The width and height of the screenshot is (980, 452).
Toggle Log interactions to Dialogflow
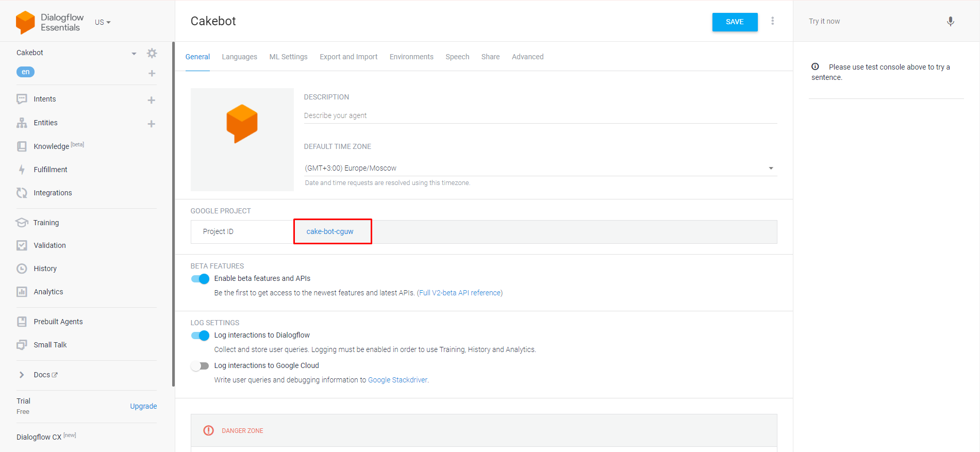coord(200,336)
